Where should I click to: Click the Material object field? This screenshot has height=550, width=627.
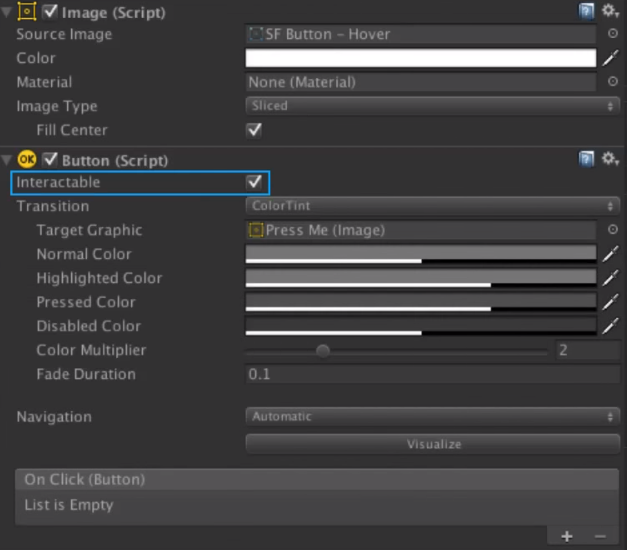pyautogui.click(x=421, y=82)
